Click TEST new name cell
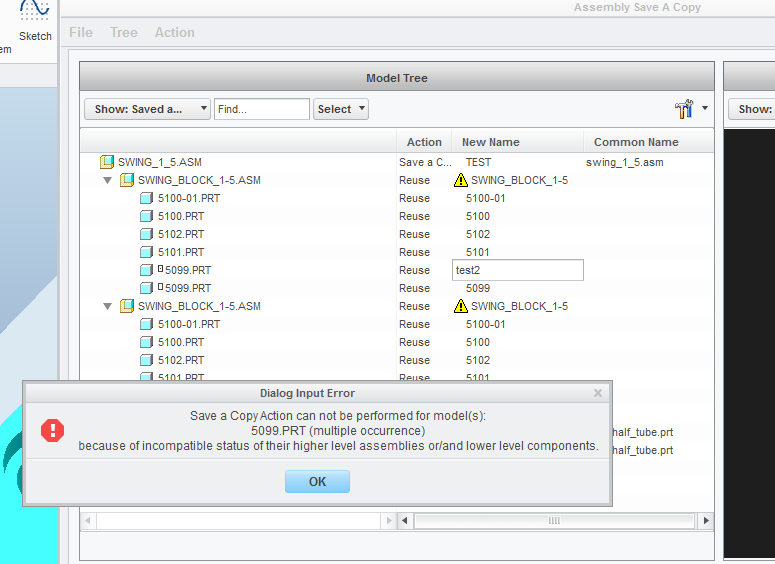 [x=478, y=162]
